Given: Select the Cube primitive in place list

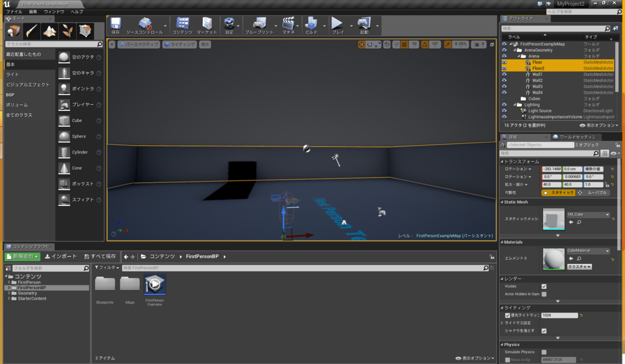Looking at the screenshot, I should [63, 121].
